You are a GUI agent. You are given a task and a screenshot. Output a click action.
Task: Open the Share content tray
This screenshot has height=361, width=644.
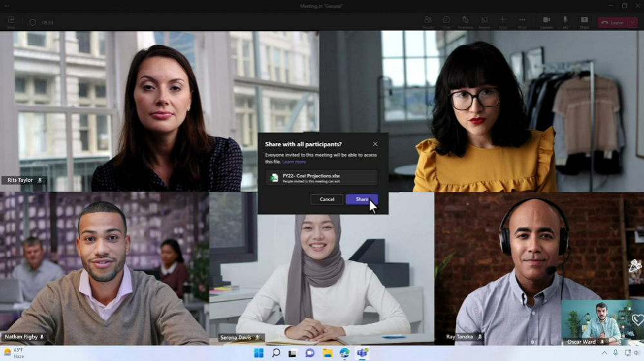[584, 22]
